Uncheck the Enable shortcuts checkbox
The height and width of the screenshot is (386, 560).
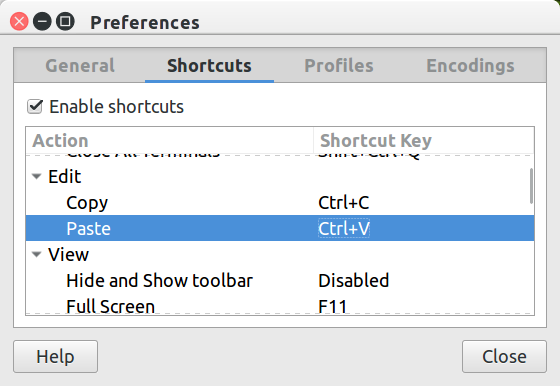click(x=35, y=107)
